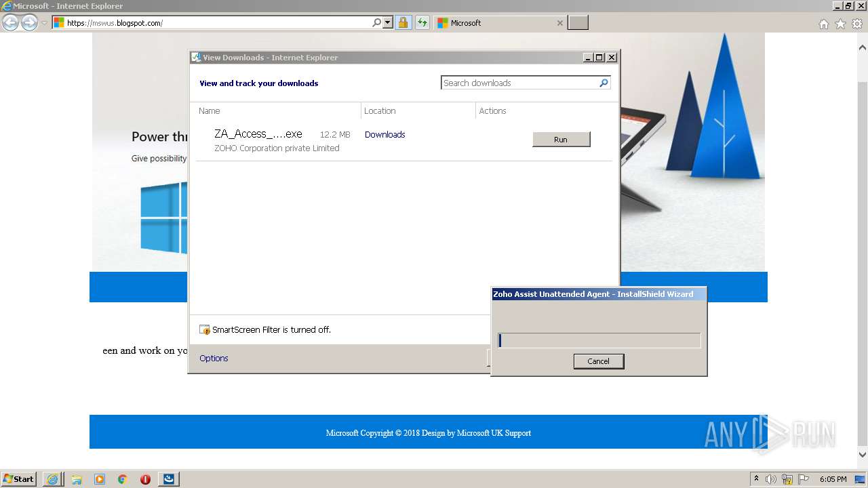Open the Windows Start button

coord(19,479)
